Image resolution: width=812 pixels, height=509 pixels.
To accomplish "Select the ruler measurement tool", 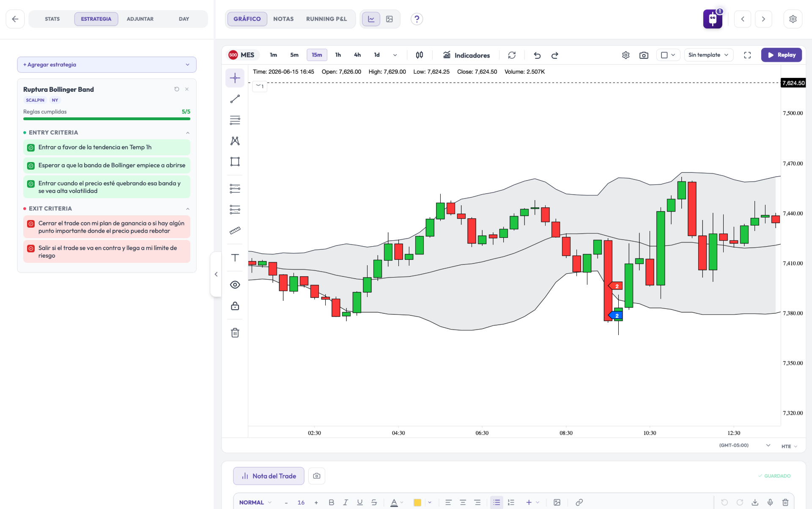I will click(235, 231).
